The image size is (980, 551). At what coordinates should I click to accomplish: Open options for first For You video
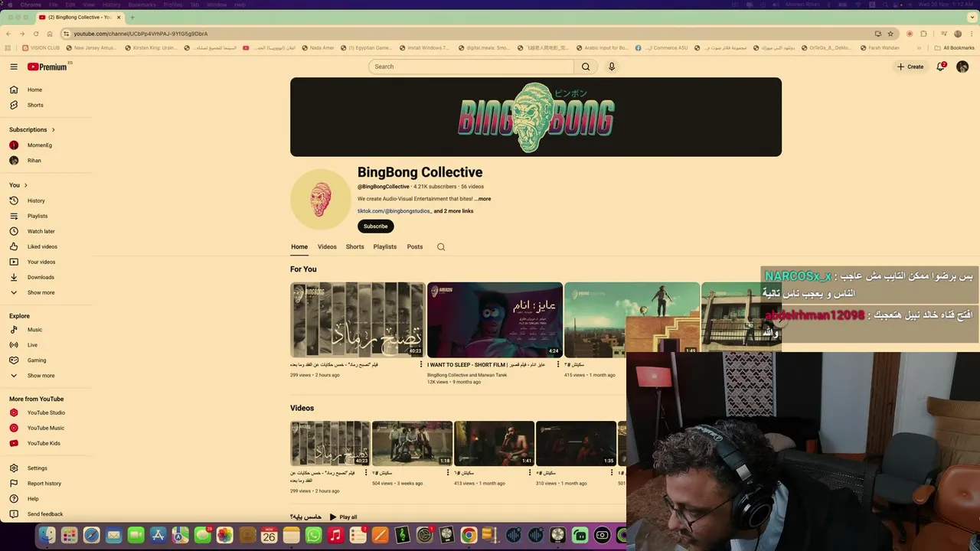point(421,365)
